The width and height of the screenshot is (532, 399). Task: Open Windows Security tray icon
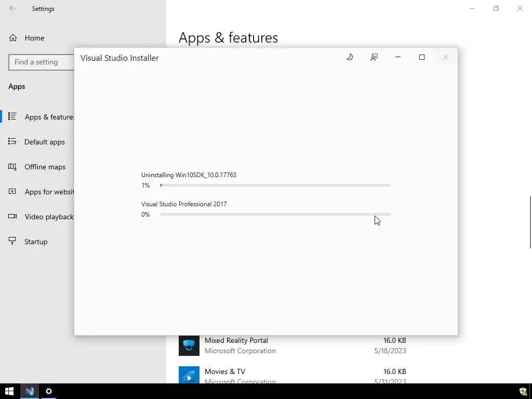523,391
